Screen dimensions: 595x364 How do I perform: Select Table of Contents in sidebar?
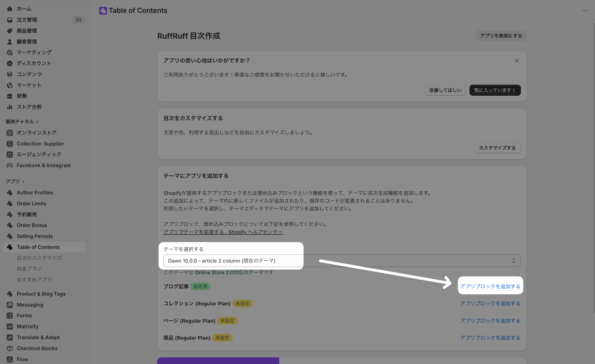44,247
